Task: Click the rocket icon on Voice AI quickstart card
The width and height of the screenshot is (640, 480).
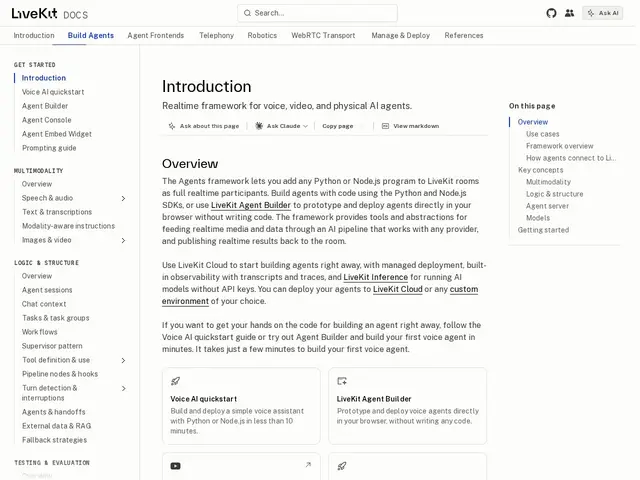Action: 175,381
